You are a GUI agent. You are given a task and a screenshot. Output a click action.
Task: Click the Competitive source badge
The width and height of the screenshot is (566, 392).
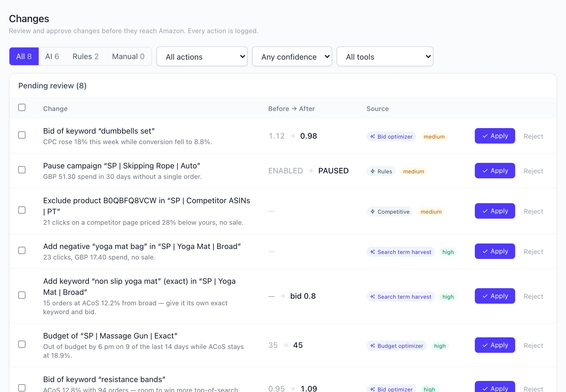[x=390, y=211]
